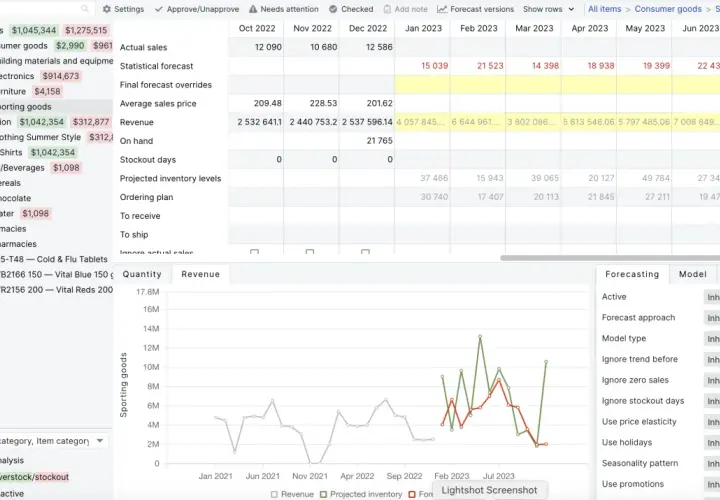Image resolution: width=720 pixels, height=500 pixels.
Task: Toggle the Revenue series in chart legend
Action: point(292,494)
